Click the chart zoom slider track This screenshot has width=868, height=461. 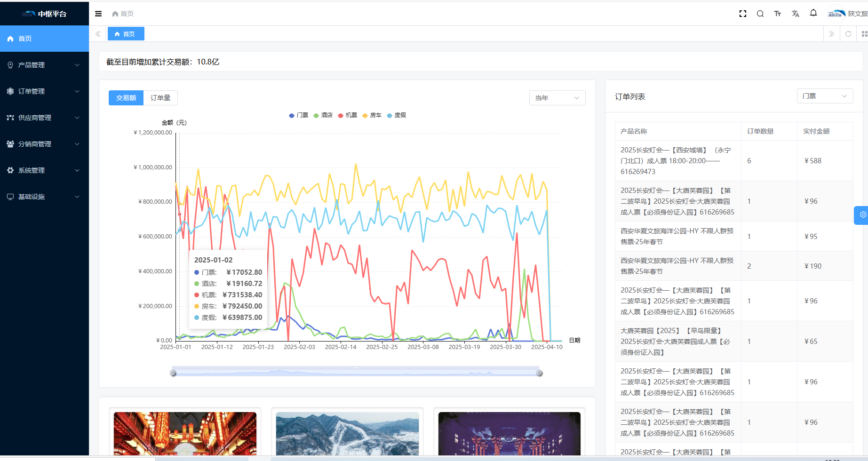[x=356, y=372]
